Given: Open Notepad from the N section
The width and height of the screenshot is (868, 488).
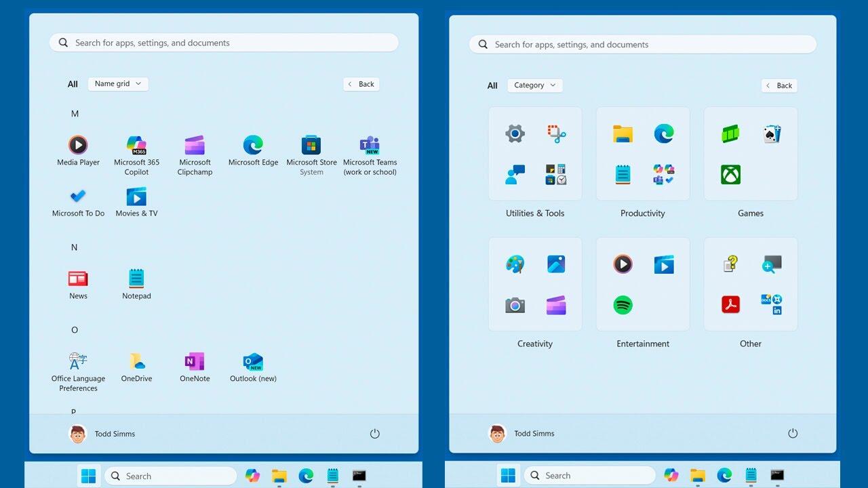Looking at the screenshot, I should (136, 285).
